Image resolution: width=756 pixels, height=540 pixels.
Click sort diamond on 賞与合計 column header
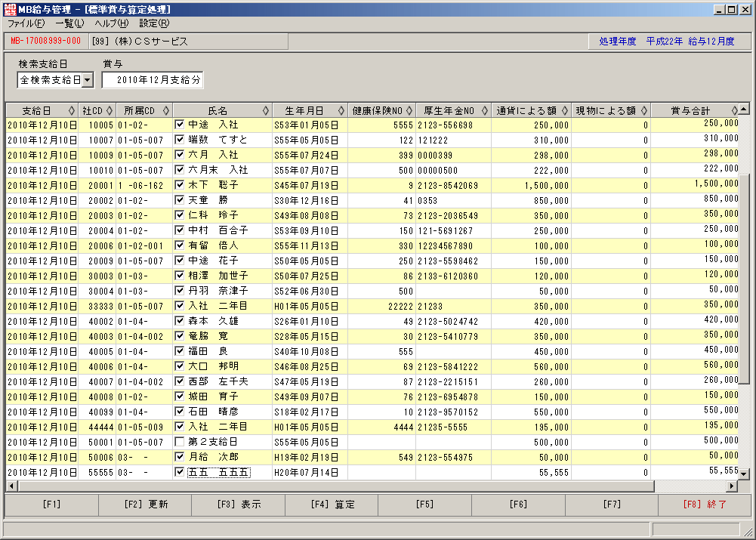pos(734,110)
